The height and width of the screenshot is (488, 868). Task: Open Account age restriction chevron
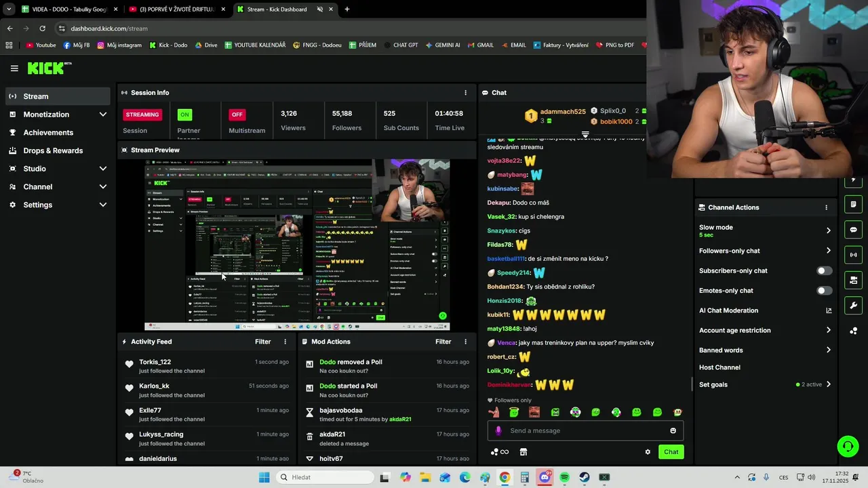pyautogui.click(x=828, y=330)
